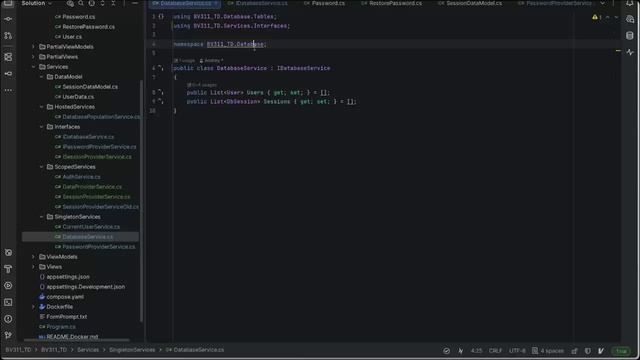Viewport: 640px width, 360px height.
Task: Click the CRLF line separator in status bar
Action: (495, 351)
